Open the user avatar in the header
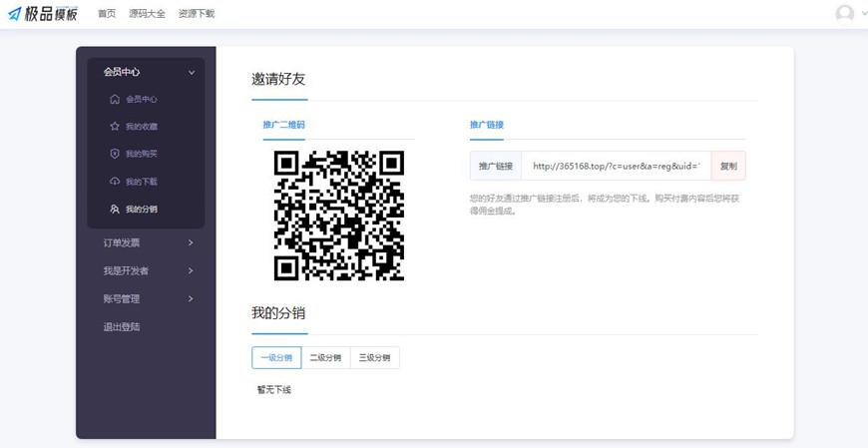Screen dimensions: 868x448 point(845,14)
